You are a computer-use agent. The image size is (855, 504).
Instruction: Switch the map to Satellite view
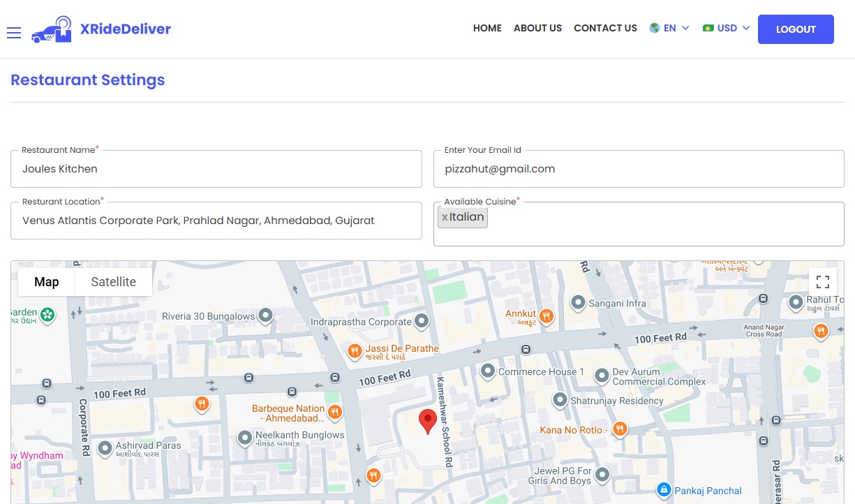point(113,281)
